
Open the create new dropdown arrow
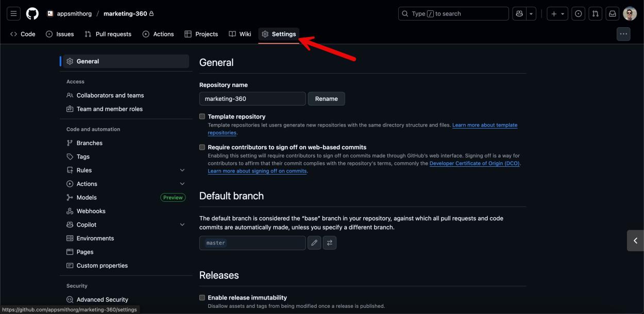563,13
